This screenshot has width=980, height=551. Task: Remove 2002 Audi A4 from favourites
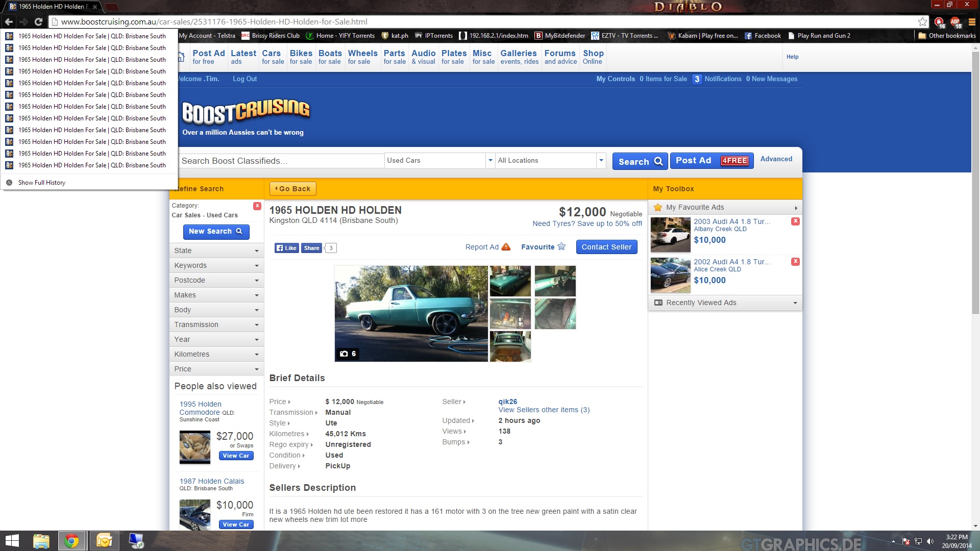tap(795, 261)
